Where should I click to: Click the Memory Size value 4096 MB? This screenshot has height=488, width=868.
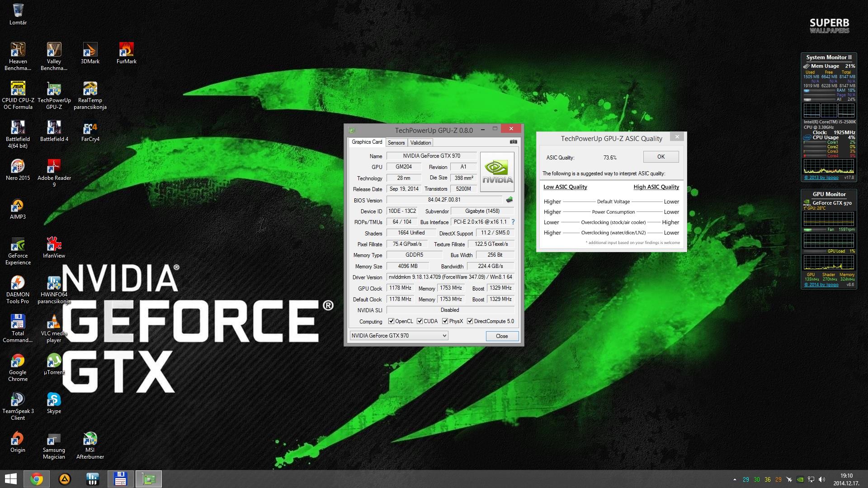(408, 266)
